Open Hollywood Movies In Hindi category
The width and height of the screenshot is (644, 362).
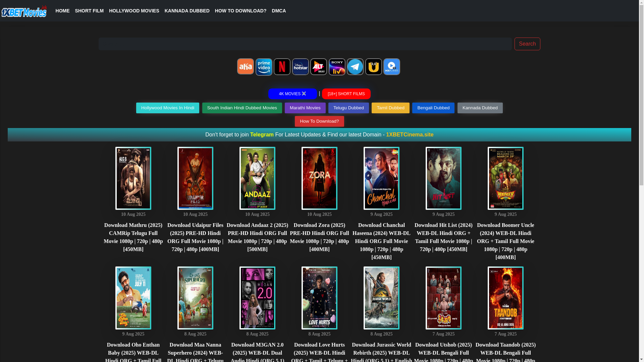point(168,108)
